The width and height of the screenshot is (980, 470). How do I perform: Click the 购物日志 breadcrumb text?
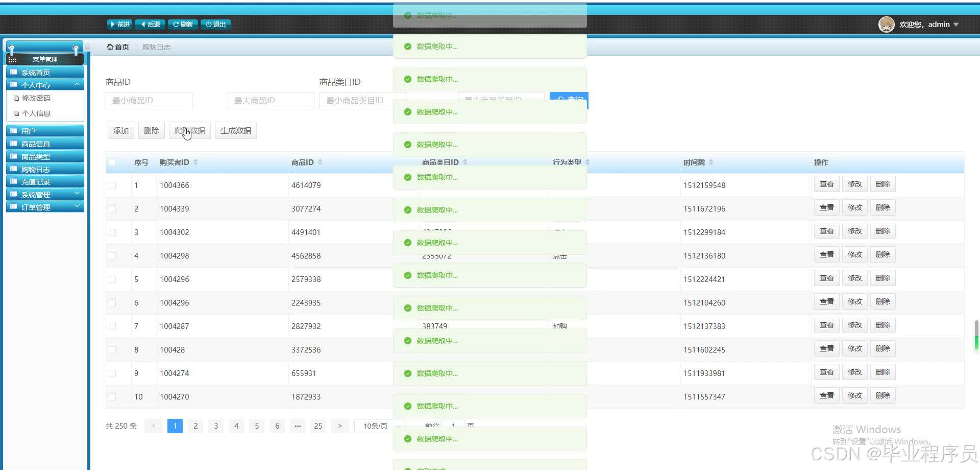[156, 47]
